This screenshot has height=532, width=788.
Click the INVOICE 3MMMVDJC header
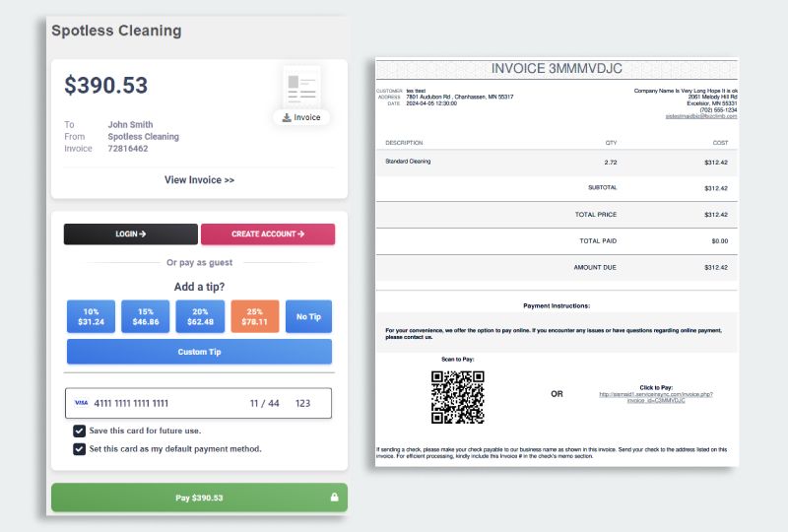557,68
